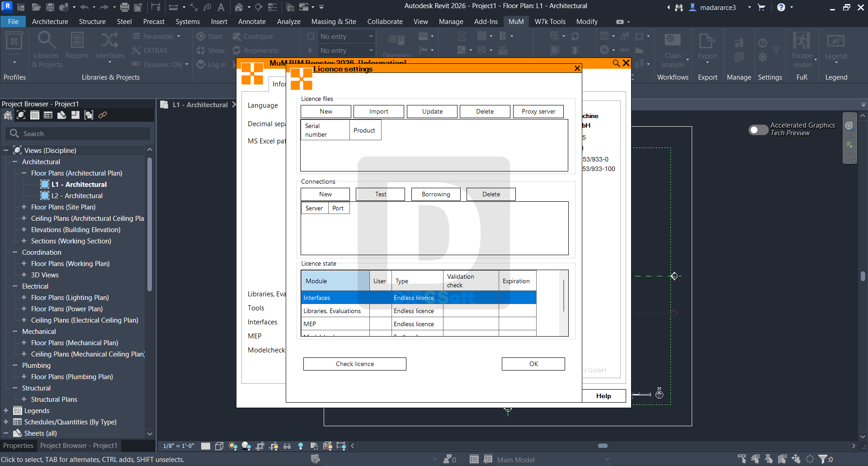Image resolution: width=868 pixels, height=466 pixels.
Task: Click the selection filter funnel icon
Action: tap(823, 459)
